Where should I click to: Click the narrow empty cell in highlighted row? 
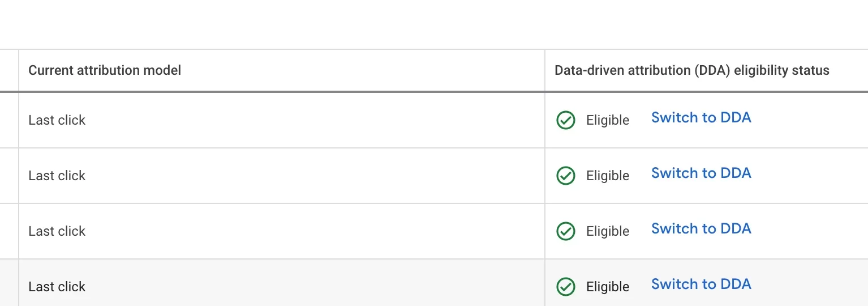coord(9,283)
